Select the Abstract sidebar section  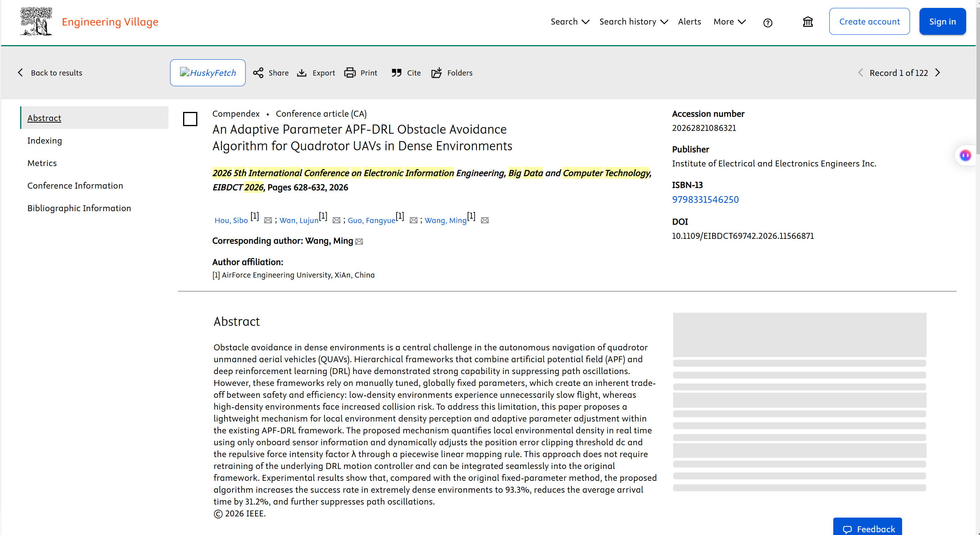tap(95, 118)
